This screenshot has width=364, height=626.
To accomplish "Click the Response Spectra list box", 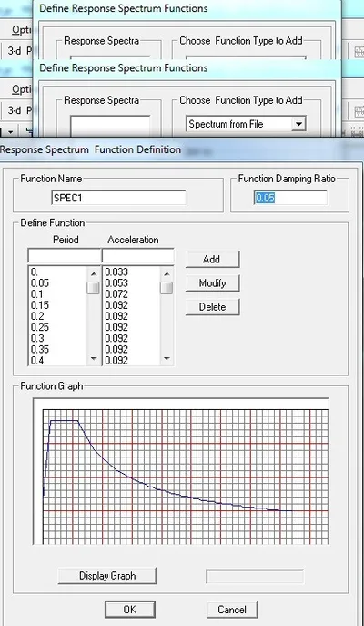I will point(110,126).
